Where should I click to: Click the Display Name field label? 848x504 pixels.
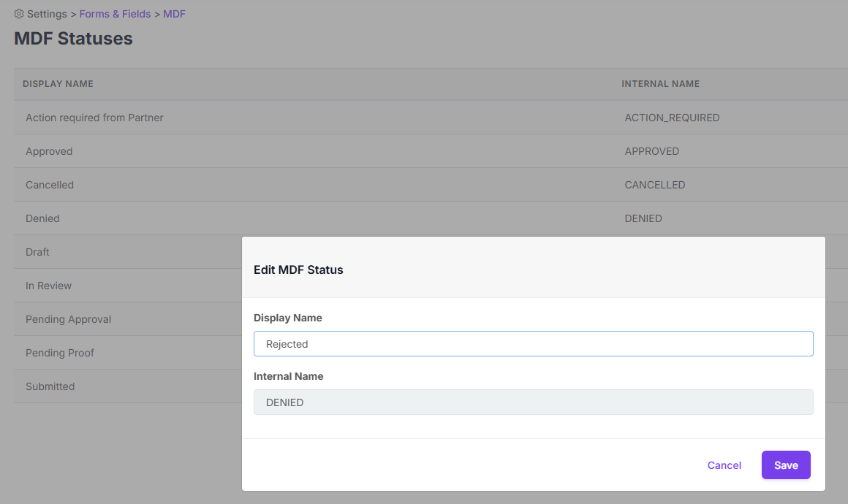click(x=288, y=318)
